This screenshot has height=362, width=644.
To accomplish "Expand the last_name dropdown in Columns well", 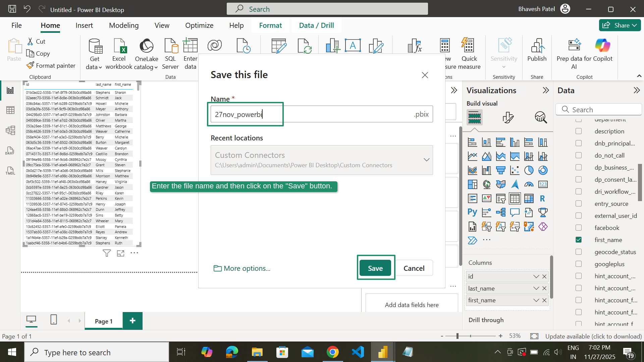I will click(x=535, y=288).
